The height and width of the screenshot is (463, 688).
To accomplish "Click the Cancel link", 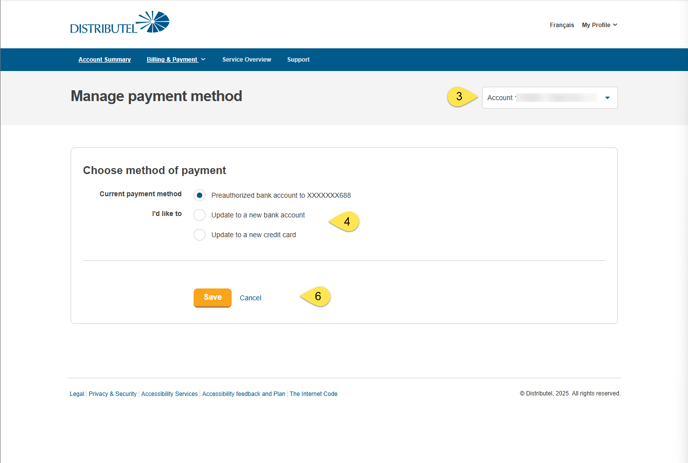I will tap(251, 298).
